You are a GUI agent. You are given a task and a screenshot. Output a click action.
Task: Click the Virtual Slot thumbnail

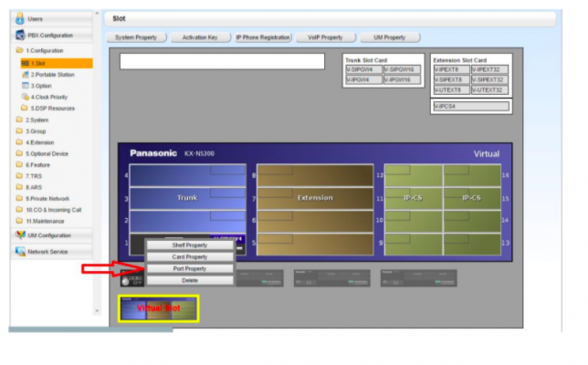point(159,308)
